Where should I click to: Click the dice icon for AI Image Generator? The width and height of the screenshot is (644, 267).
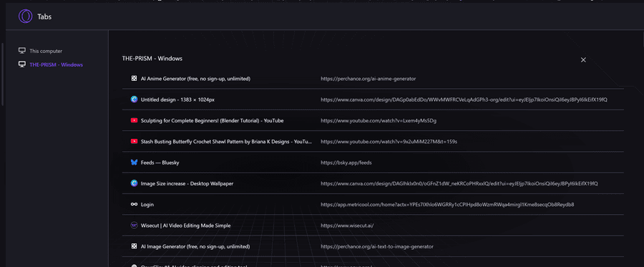point(134,246)
